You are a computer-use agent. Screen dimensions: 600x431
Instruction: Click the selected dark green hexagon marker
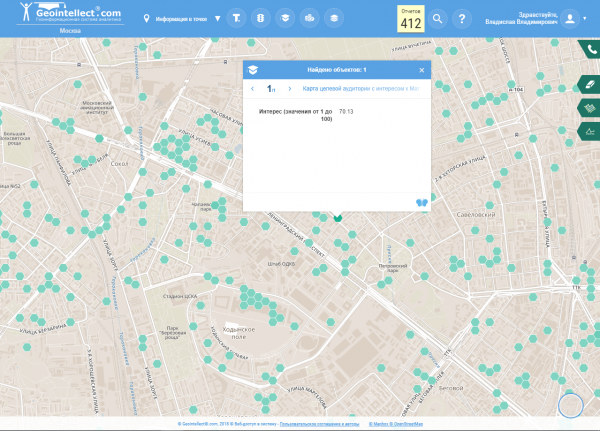338,217
